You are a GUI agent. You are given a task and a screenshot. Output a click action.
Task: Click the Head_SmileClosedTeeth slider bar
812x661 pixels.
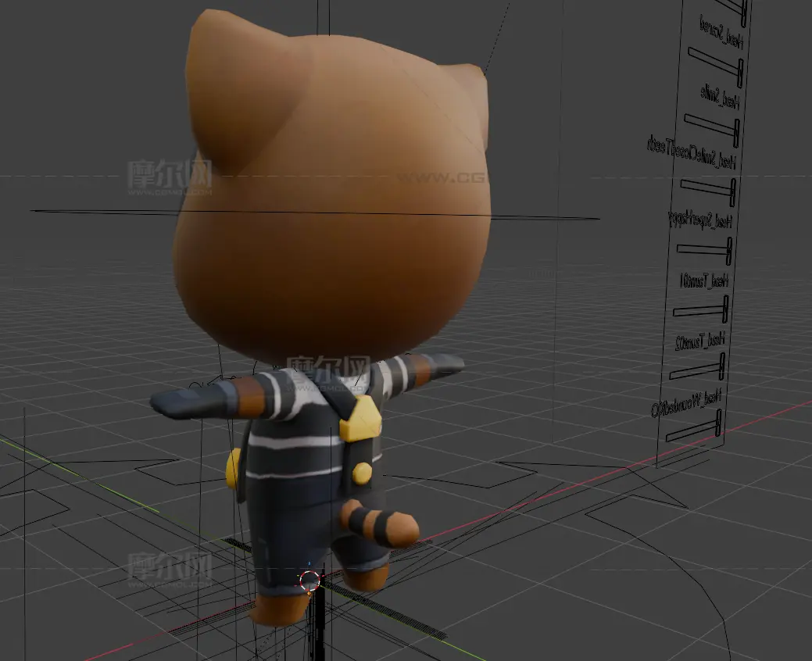point(708,191)
